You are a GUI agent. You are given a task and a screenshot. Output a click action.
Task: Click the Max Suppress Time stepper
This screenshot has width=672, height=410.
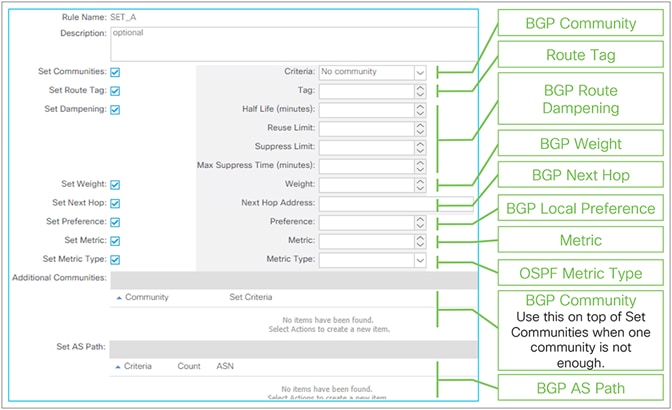(420, 166)
